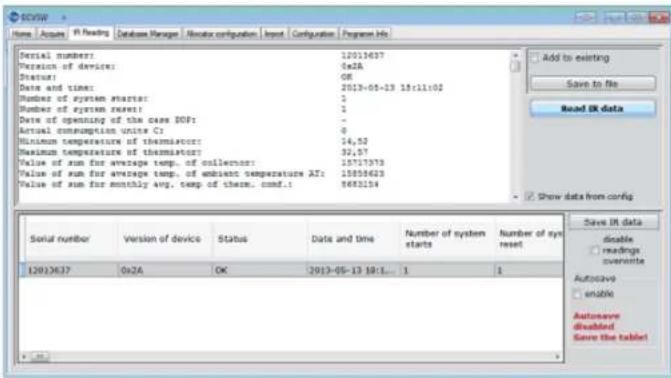Click the Status column header

pos(259,239)
